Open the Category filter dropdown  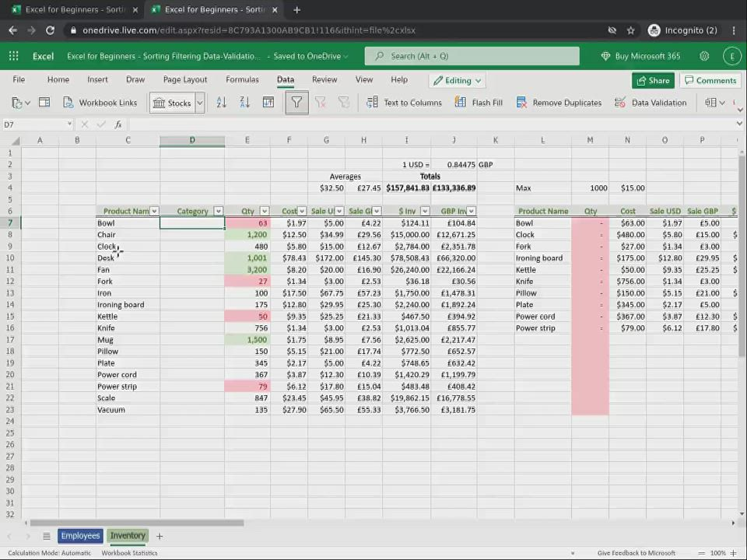tap(218, 211)
